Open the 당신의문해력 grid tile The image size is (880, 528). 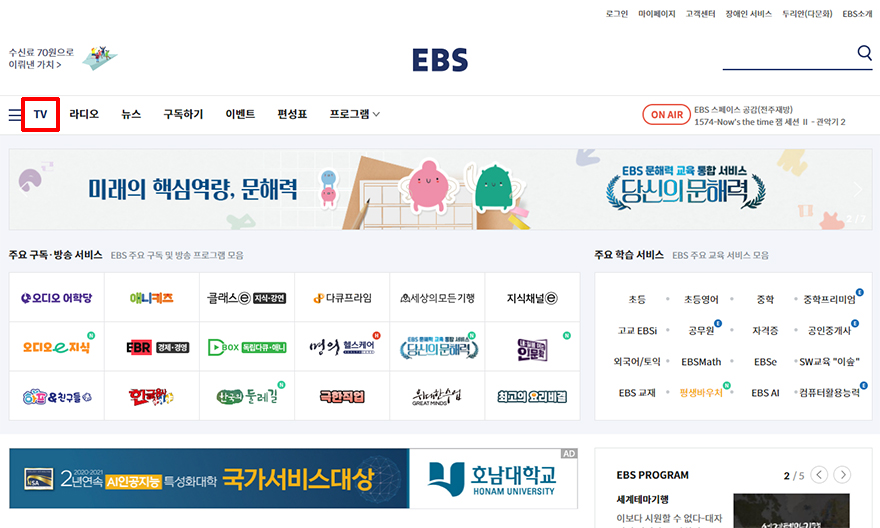coord(437,347)
